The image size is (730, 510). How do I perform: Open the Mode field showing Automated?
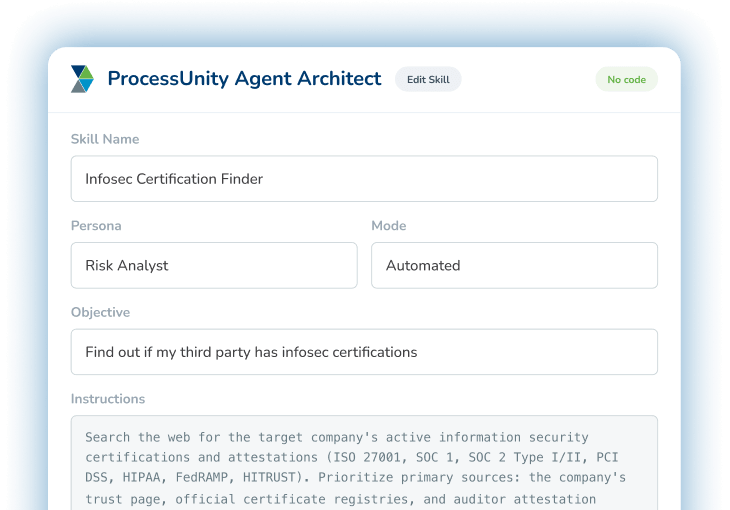514,265
